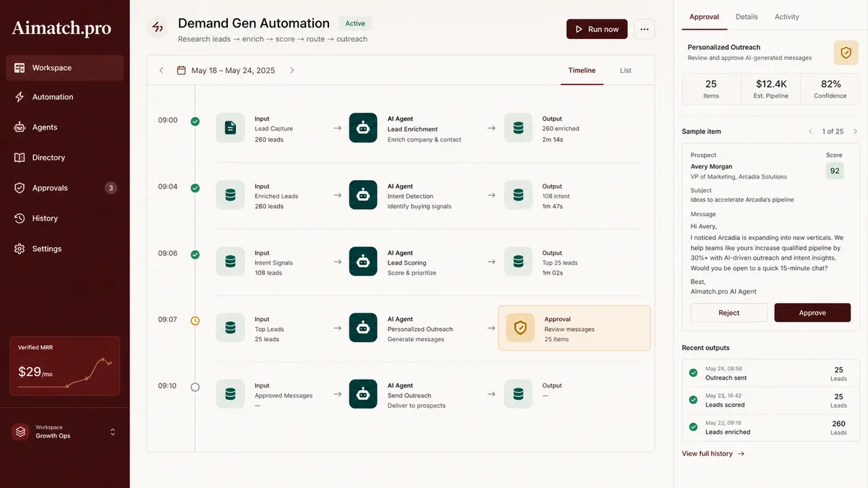Click the View full history link
The image size is (868, 488).
coord(713,453)
